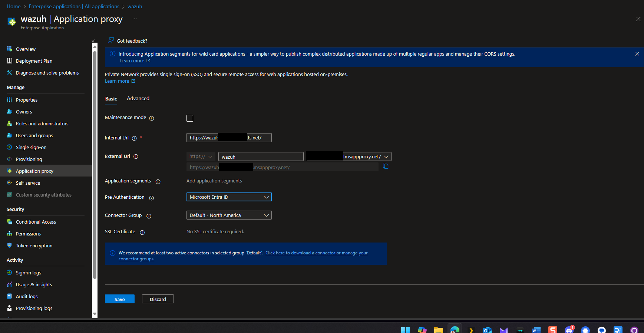Image resolution: width=644 pixels, height=333 pixels.
Task: Open Discord from the taskbar
Action: (569, 329)
